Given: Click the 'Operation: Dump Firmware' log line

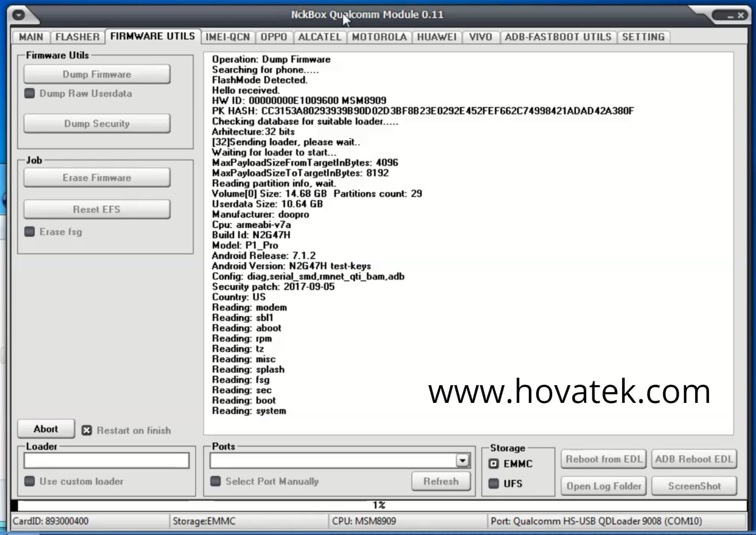Looking at the screenshot, I should [271, 59].
